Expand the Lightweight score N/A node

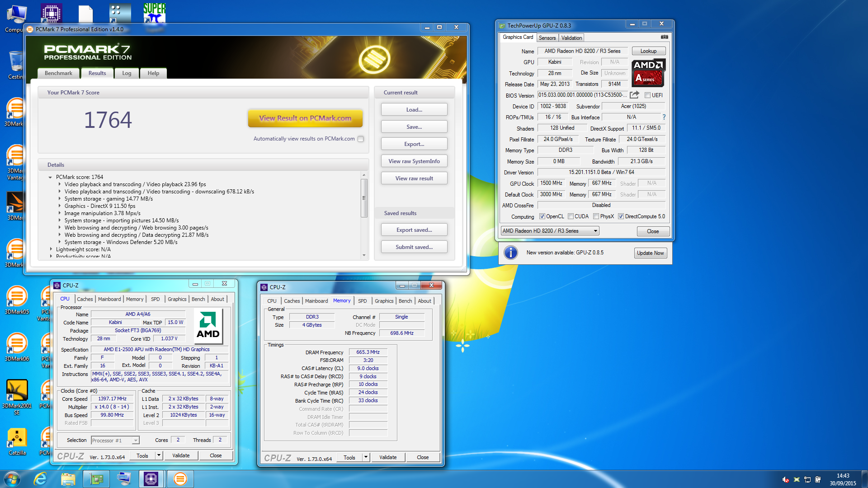click(51, 249)
